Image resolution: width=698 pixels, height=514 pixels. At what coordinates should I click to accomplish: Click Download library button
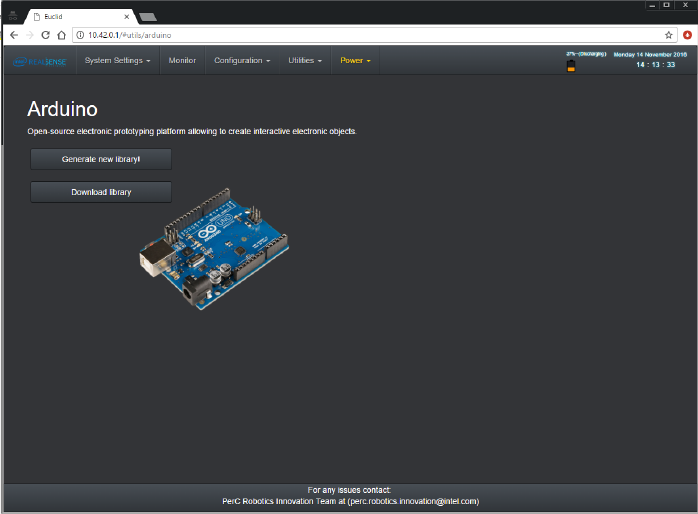point(101,192)
